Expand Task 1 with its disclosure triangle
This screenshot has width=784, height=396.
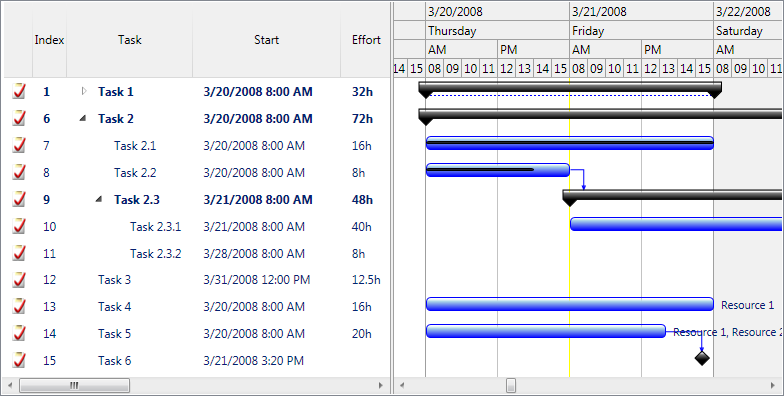tap(84, 92)
